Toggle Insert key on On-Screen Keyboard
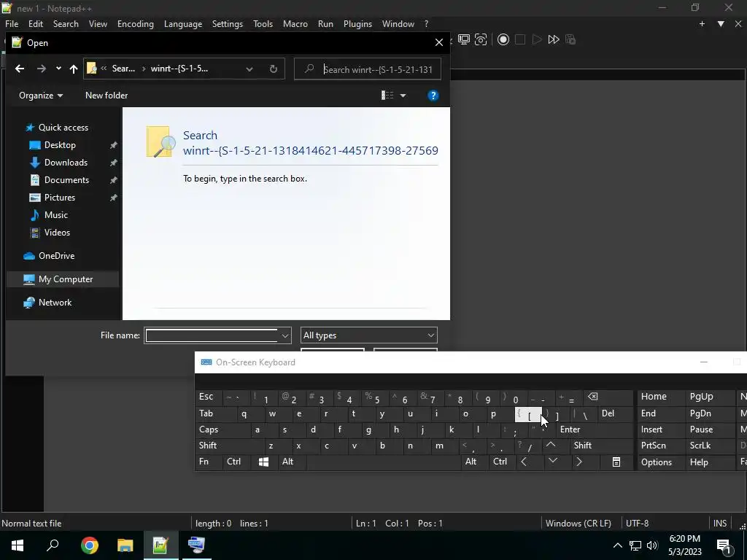 coord(659,429)
